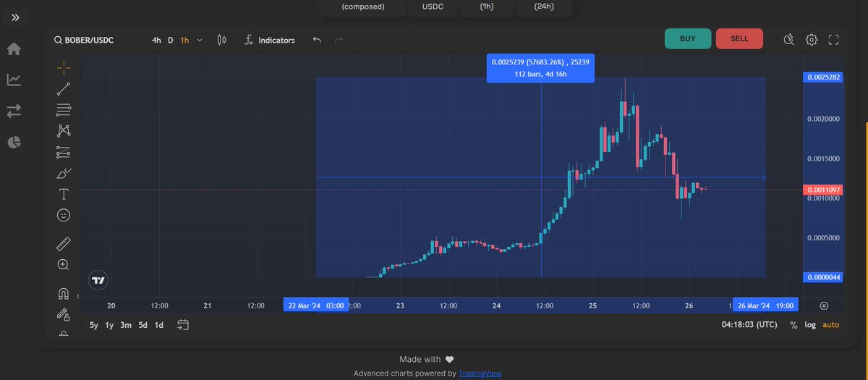This screenshot has height=380, width=868.
Task: Expand the left sidebar with double chevron
Action: point(15,17)
